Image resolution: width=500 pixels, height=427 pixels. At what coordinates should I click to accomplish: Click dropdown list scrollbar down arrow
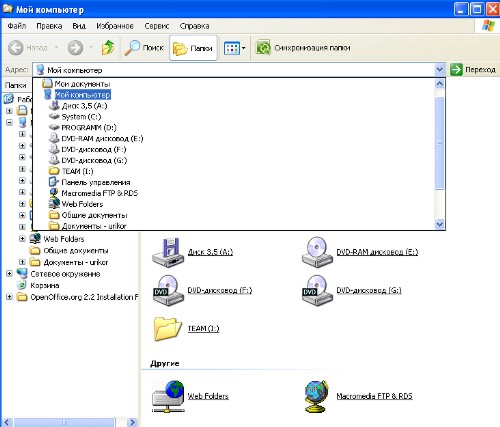click(440, 224)
